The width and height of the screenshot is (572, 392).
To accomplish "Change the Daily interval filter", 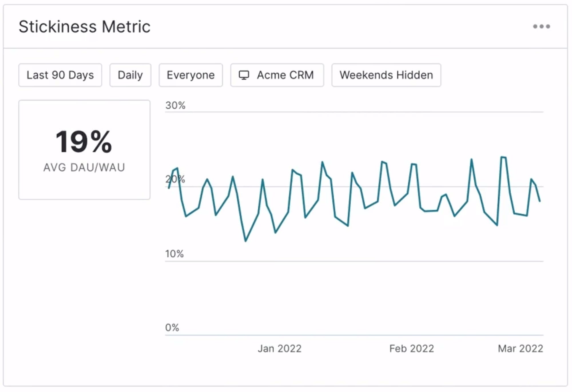I will [x=130, y=75].
